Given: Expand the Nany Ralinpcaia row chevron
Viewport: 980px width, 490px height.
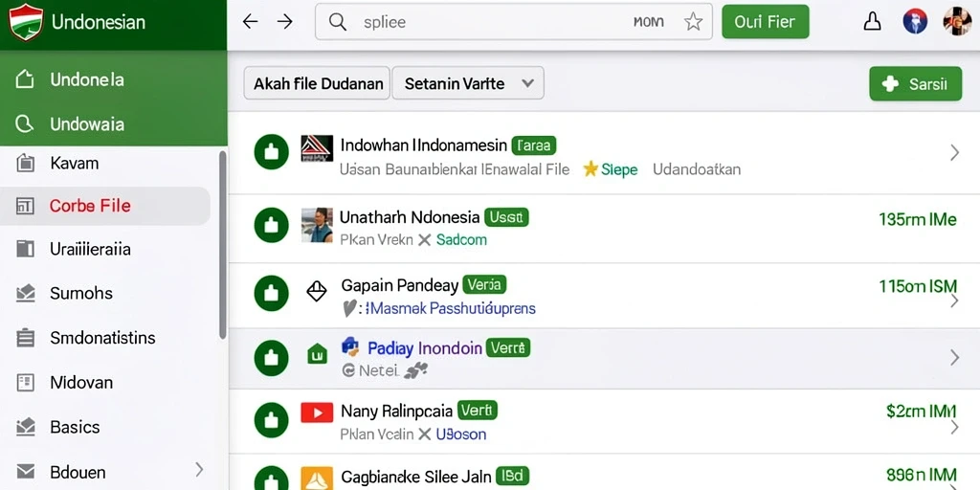Looking at the screenshot, I should coord(954,428).
